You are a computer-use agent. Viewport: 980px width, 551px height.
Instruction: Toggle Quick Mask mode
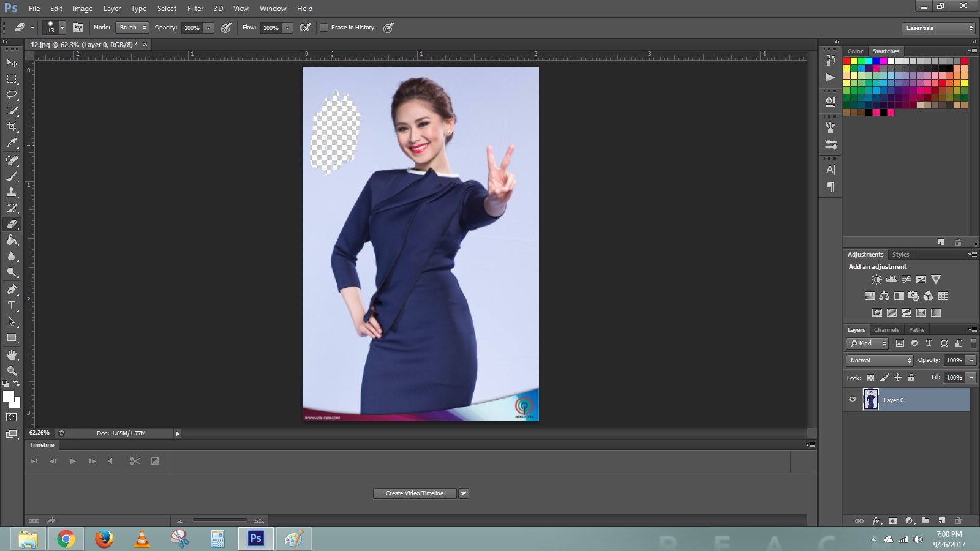[12, 418]
